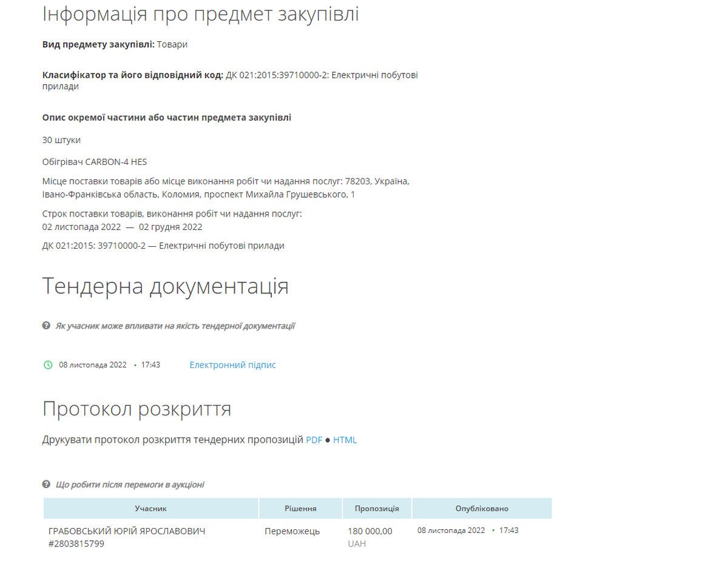Click participant code #2803815799
728x573 pixels.
point(76,544)
